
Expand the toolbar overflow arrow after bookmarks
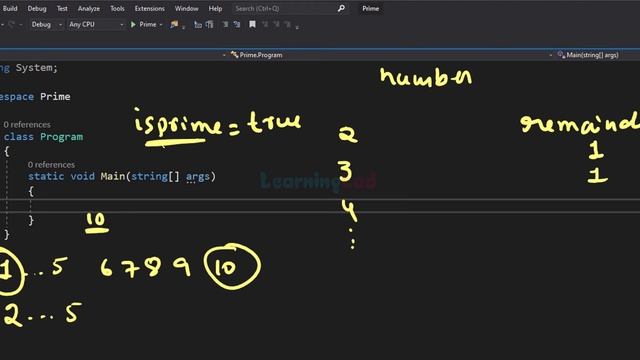pos(297,27)
